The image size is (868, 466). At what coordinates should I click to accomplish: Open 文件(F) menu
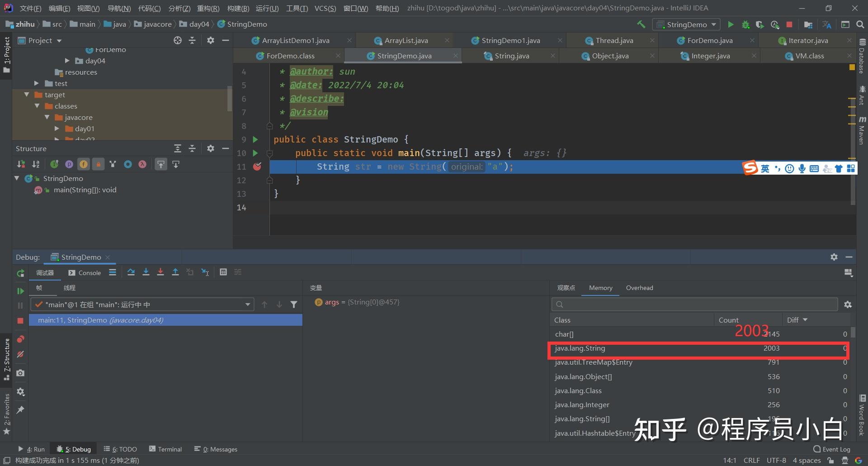pos(31,8)
